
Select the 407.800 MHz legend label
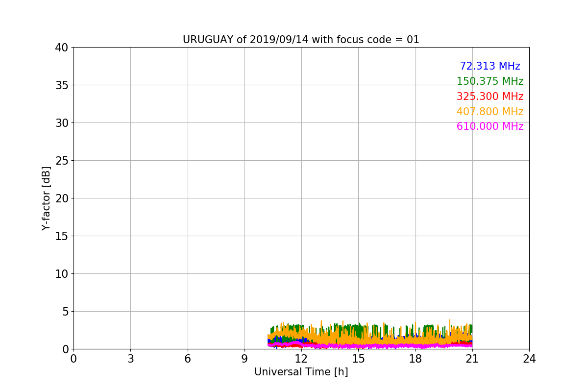point(490,112)
